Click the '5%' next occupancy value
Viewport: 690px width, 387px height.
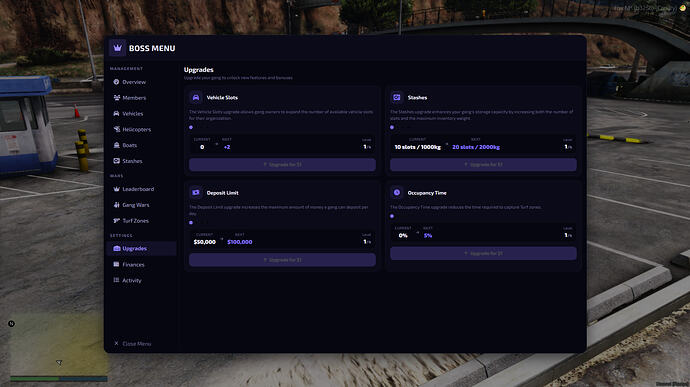pyautogui.click(x=428, y=236)
